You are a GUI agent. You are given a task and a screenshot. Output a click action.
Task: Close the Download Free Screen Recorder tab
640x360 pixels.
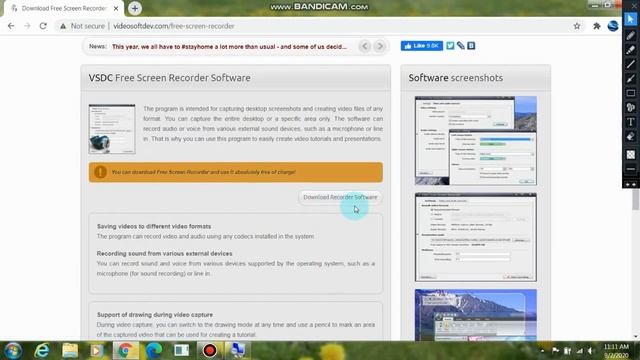point(116,8)
